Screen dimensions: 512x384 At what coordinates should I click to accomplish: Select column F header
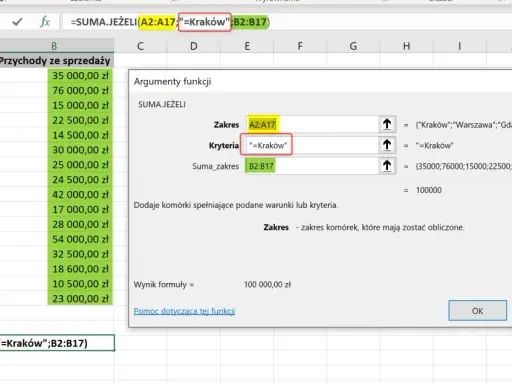(x=300, y=46)
